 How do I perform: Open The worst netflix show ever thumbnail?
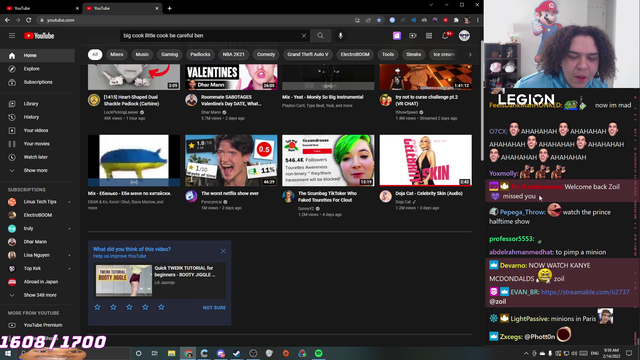[231, 160]
